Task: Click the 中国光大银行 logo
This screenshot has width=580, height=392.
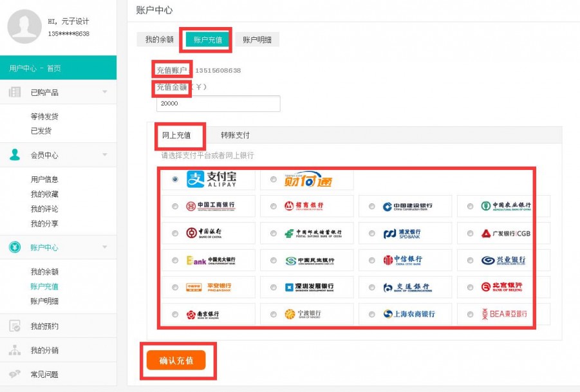Action: point(211,260)
